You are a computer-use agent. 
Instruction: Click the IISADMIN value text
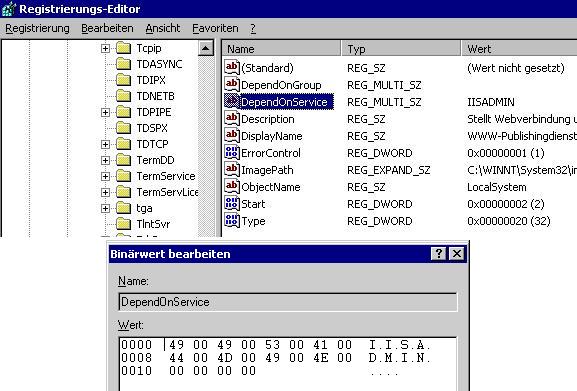(491, 102)
